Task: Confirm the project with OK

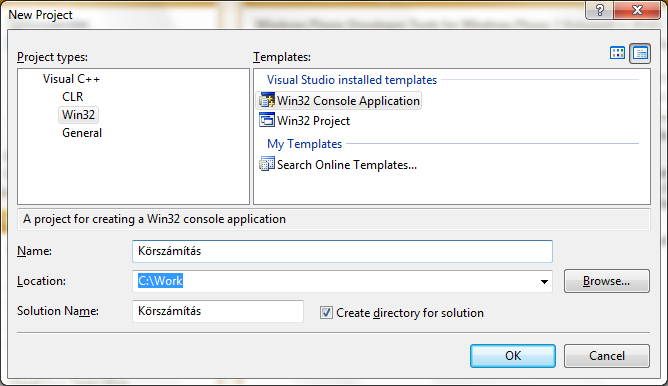Action: pos(513,356)
